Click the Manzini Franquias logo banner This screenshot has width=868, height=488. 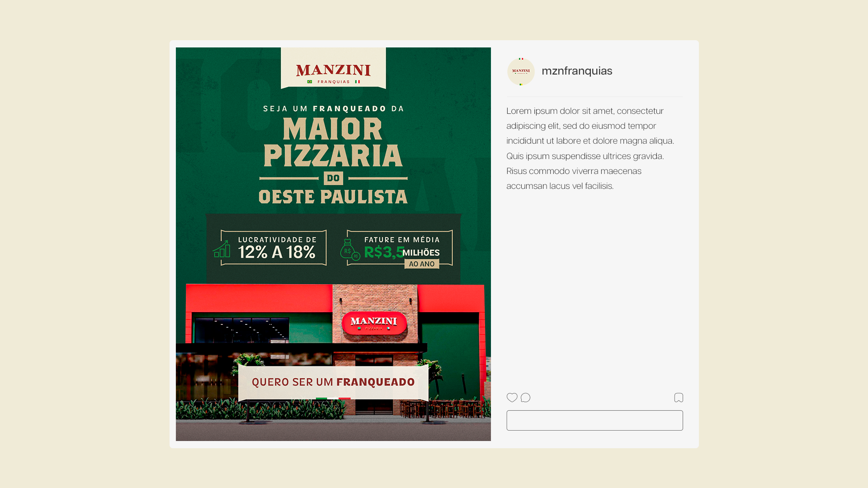pos(333,70)
